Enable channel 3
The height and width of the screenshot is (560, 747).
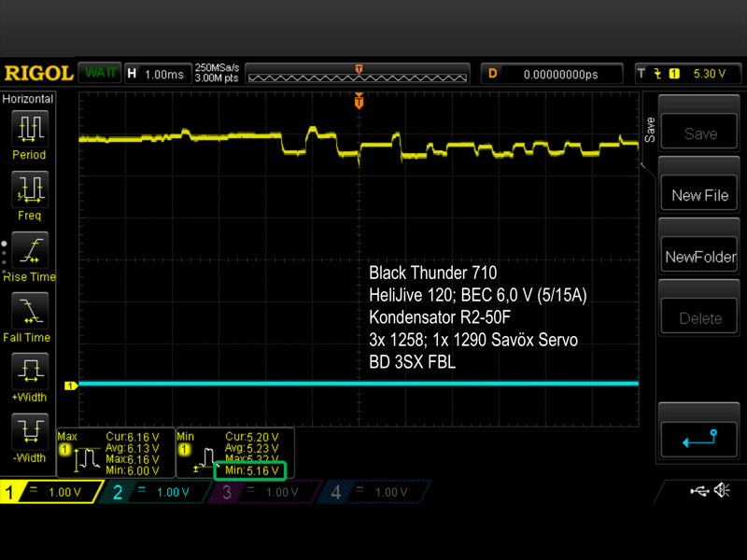point(266,492)
